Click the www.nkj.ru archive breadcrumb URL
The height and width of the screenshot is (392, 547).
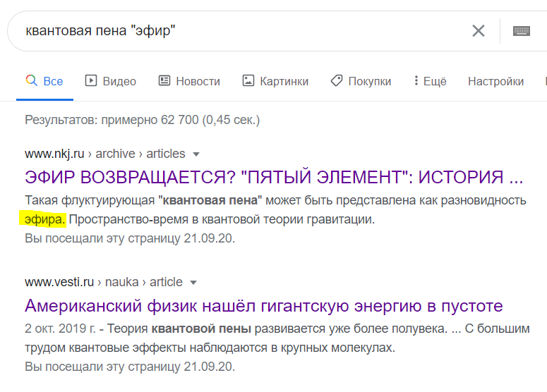click(104, 154)
